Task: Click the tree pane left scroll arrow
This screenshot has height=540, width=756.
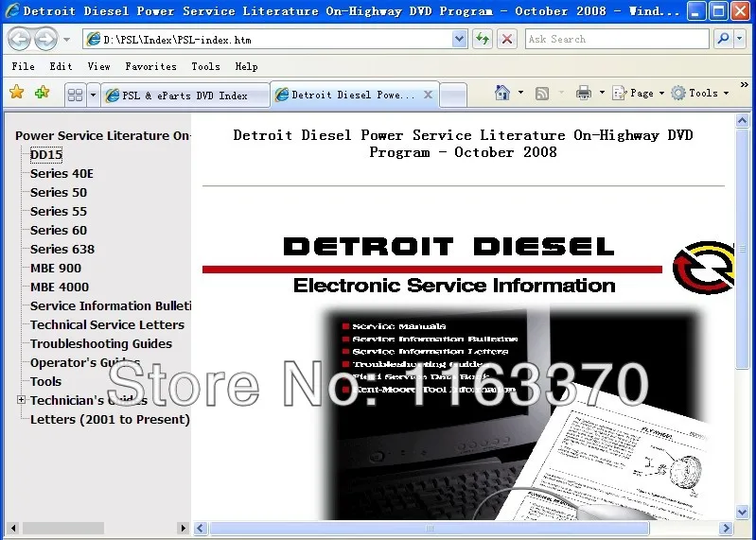Action: tap(13, 529)
